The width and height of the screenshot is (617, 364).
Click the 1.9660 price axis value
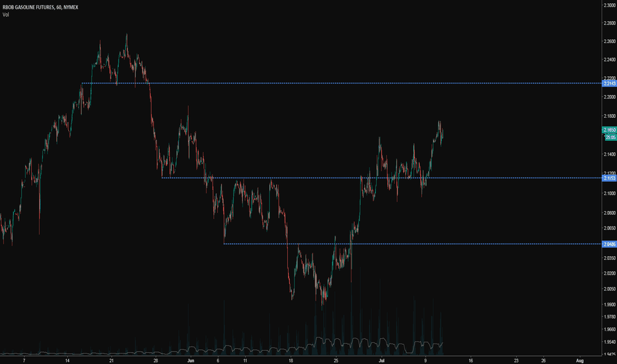(609, 330)
